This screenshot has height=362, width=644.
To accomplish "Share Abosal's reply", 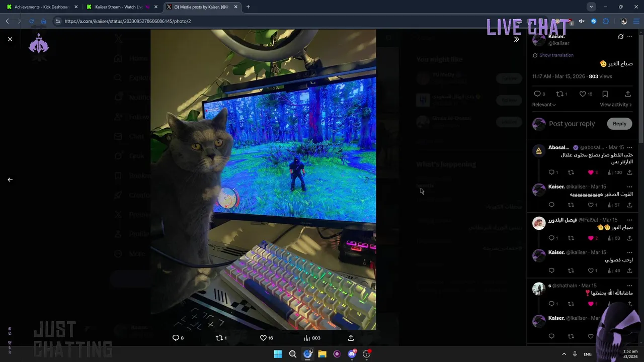I will 629,172.
